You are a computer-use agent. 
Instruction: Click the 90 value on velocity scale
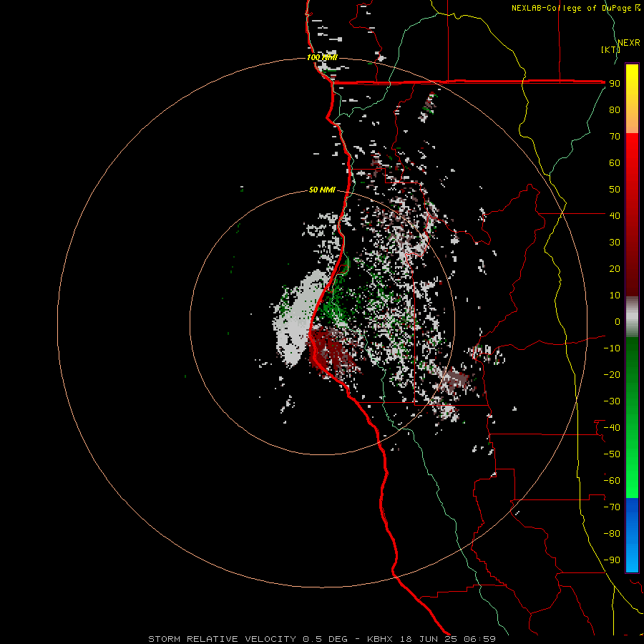615,84
